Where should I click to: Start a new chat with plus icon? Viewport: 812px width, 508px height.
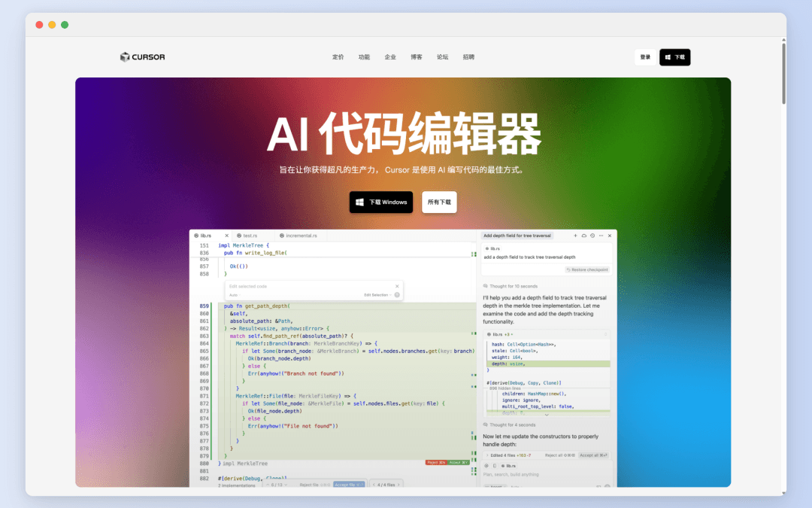[x=576, y=236]
